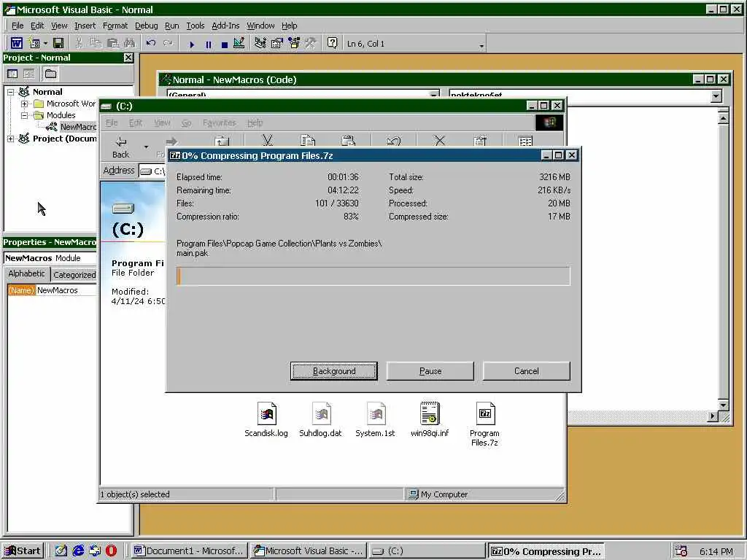Click View Object icon in Project panel
The height and width of the screenshot is (560, 747).
[29, 74]
